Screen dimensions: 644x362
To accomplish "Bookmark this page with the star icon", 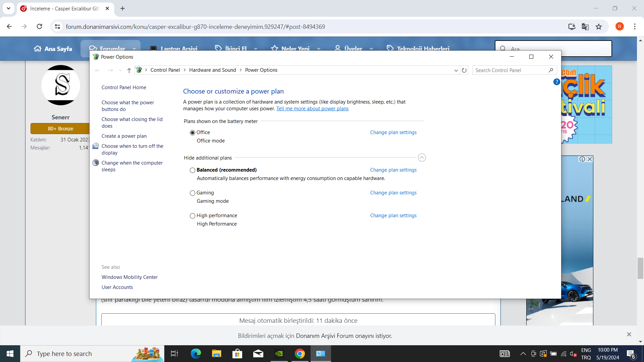I will (x=599, y=27).
